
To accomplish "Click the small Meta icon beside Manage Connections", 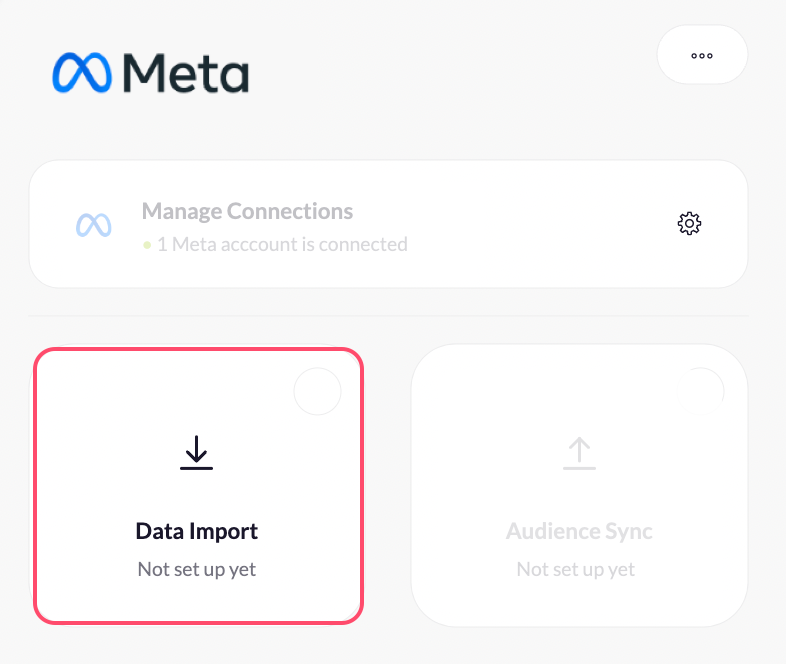I will tap(94, 225).
